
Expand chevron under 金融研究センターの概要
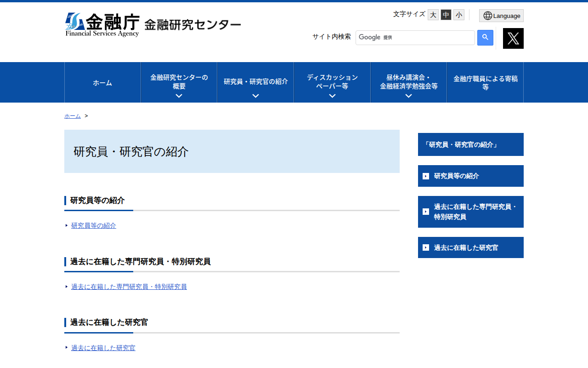[x=179, y=96]
